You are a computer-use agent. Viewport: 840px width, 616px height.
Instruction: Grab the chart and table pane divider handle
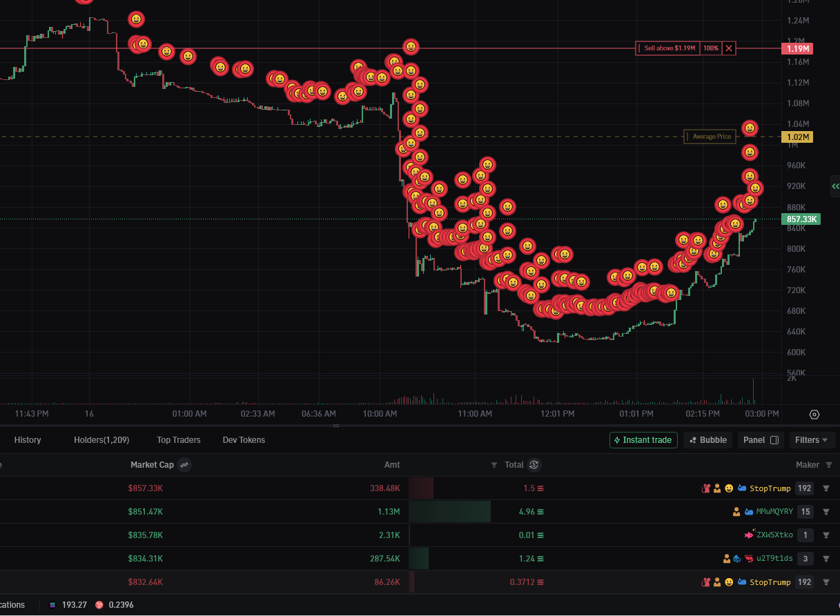(336, 426)
